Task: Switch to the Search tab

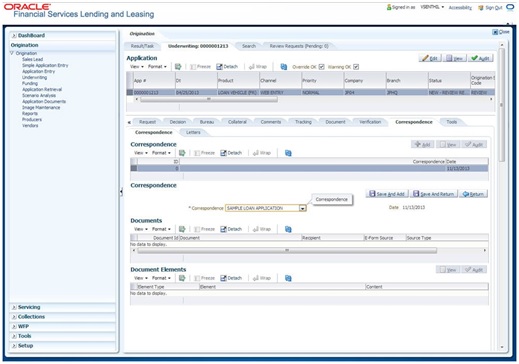Action: [249, 46]
